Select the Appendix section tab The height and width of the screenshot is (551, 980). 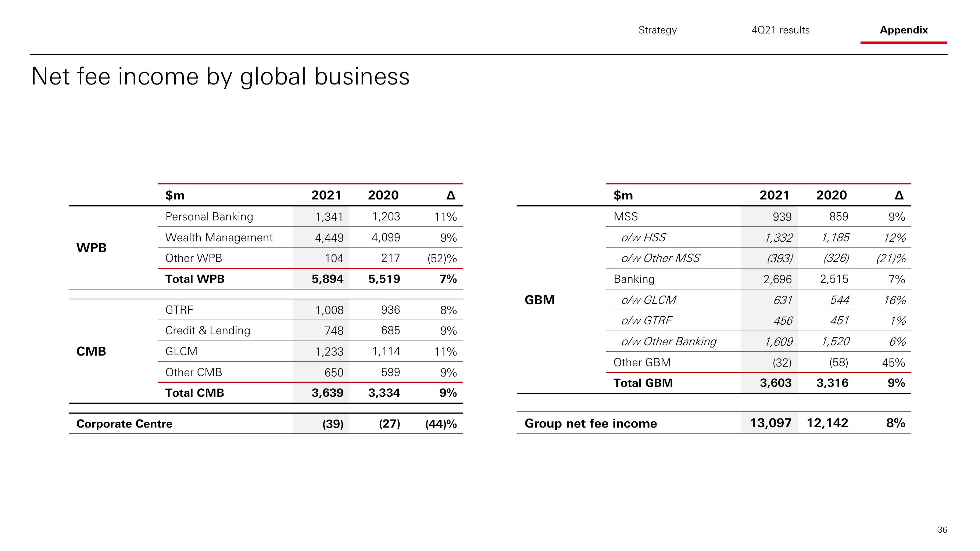point(904,30)
